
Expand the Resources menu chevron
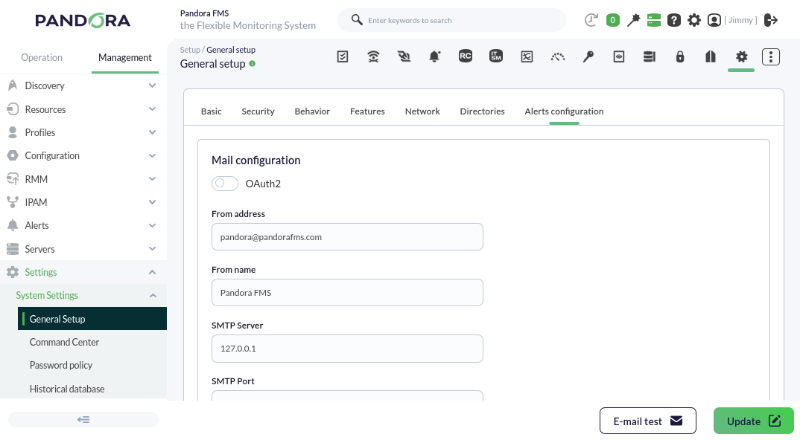click(152, 109)
